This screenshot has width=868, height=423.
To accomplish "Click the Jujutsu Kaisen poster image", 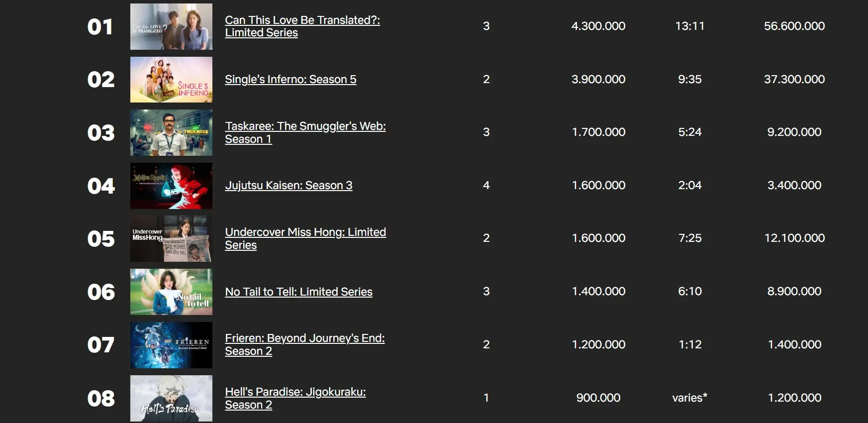I will coord(171,186).
